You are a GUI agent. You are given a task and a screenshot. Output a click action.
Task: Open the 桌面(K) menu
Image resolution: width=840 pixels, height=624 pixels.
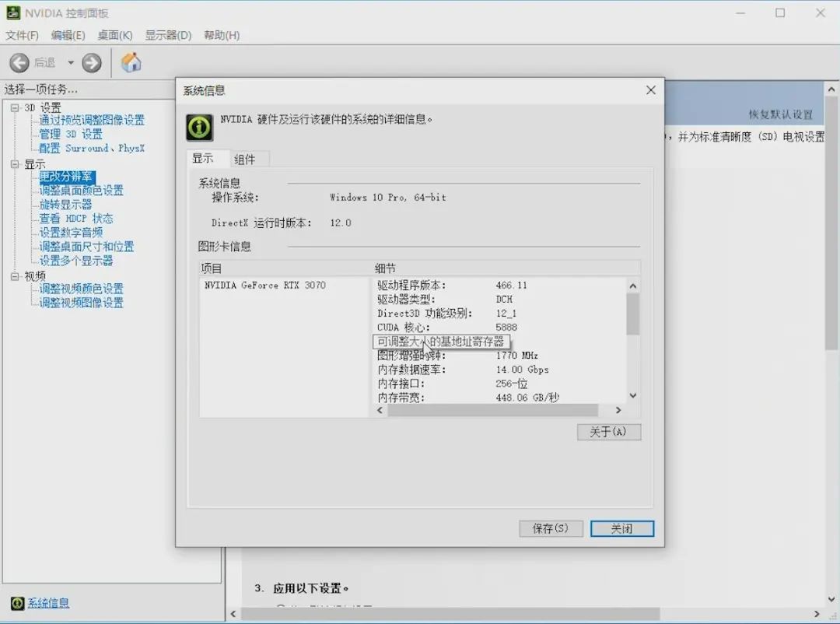(115, 35)
